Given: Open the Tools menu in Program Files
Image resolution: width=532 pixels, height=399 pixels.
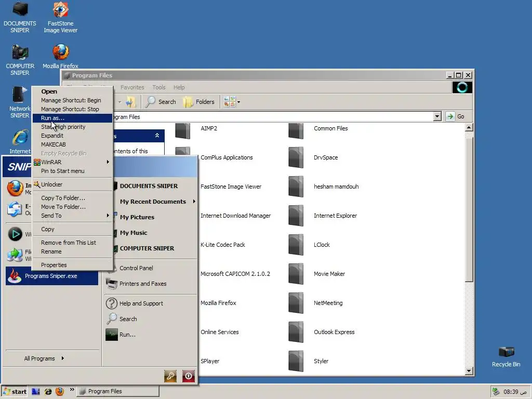Looking at the screenshot, I should 159,87.
